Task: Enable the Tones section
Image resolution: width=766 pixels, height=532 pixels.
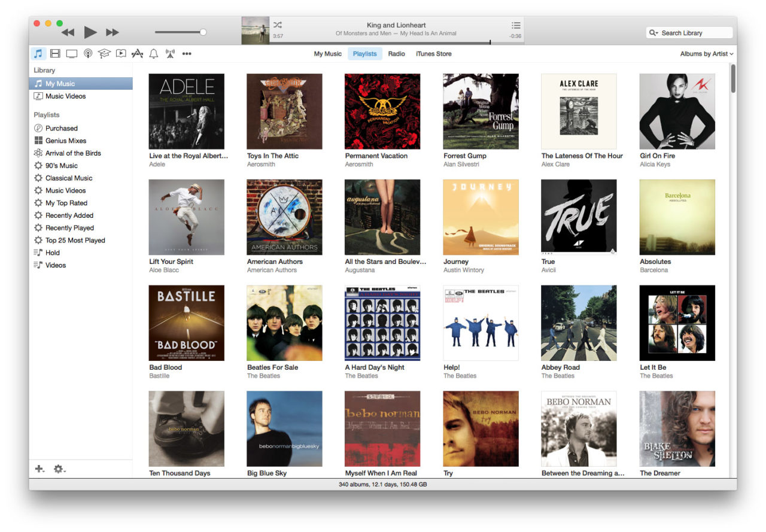Action: [153, 53]
